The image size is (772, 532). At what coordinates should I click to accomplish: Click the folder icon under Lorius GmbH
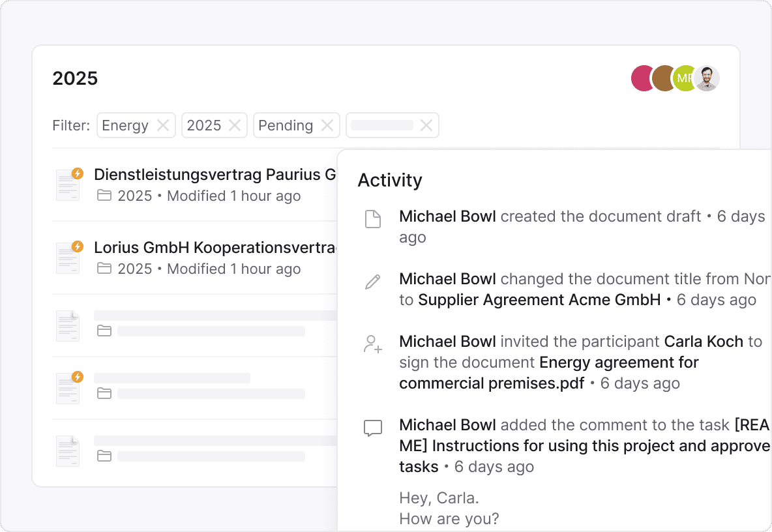(x=104, y=269)
